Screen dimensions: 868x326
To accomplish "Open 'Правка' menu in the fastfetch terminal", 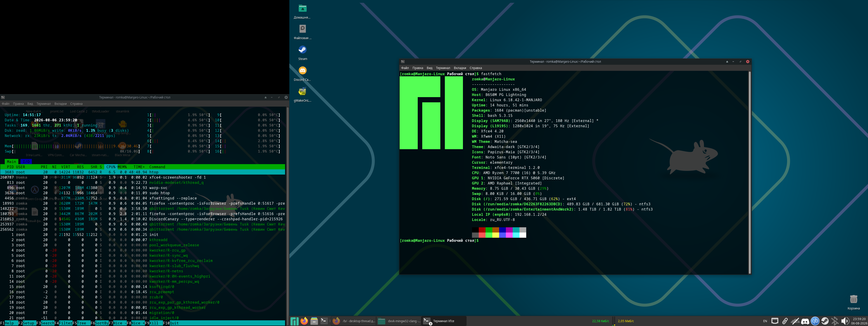I will tap(417, 68).
